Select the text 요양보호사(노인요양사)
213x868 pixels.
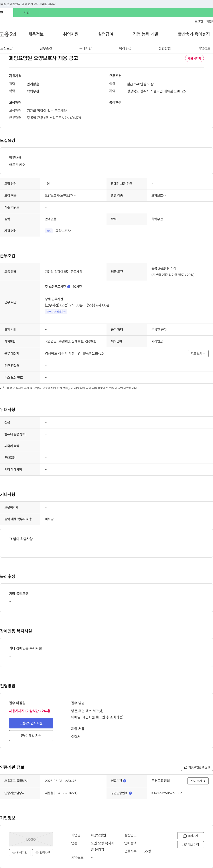[x=60, y=195]
